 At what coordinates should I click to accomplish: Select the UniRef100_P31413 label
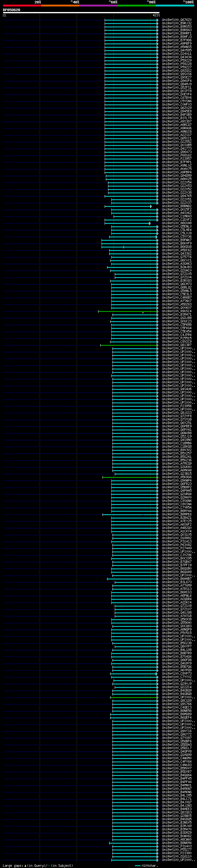tap(176, 542)
